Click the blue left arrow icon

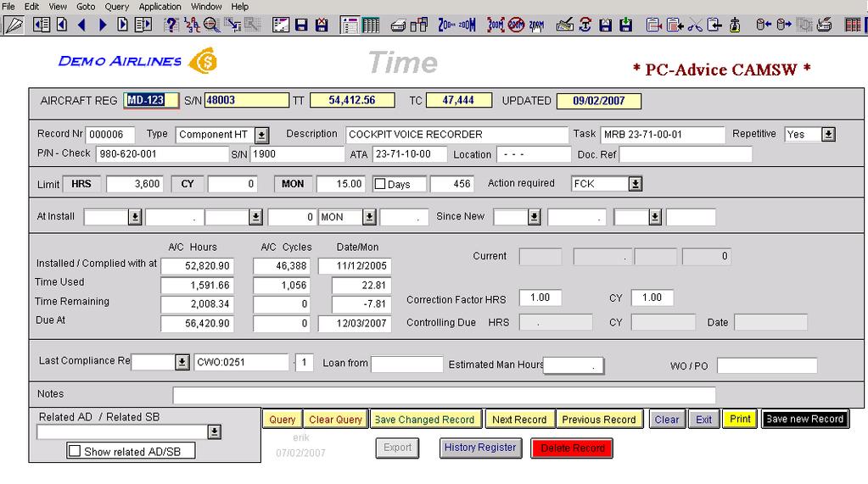(82, 25)
